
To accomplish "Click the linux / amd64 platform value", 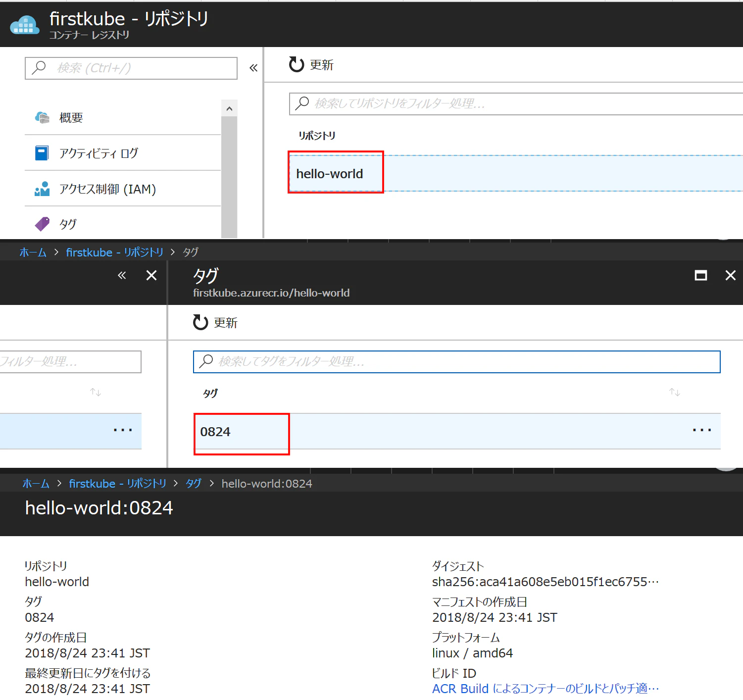I will point(472,653).
